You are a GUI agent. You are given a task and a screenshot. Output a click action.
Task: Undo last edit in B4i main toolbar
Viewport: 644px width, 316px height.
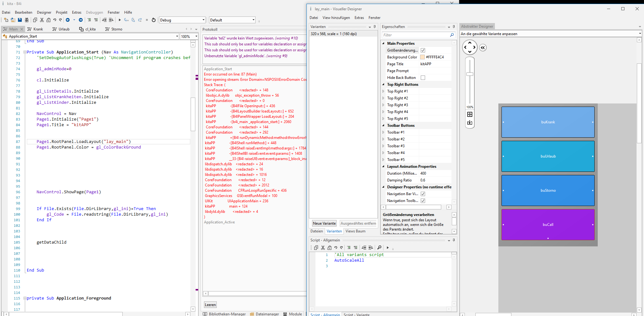coord(55,20)
